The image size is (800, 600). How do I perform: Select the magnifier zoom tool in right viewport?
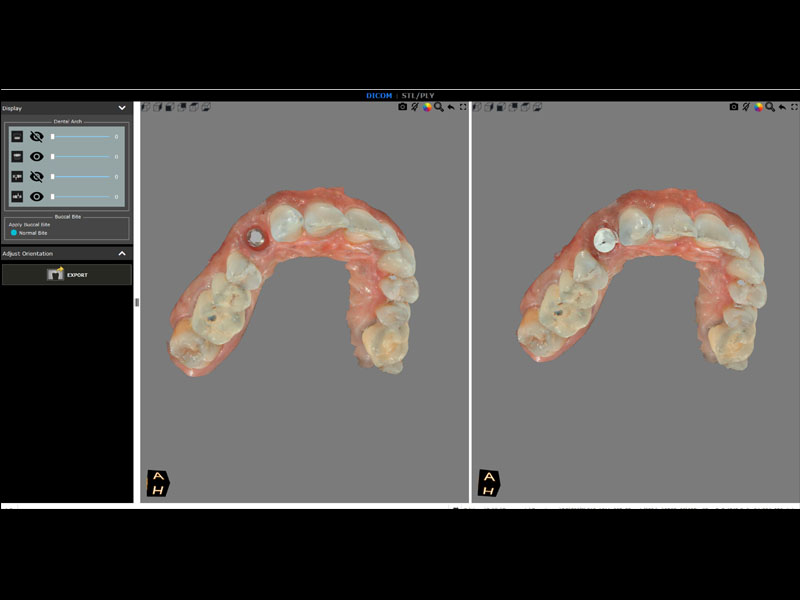click(x=770, y=107)
